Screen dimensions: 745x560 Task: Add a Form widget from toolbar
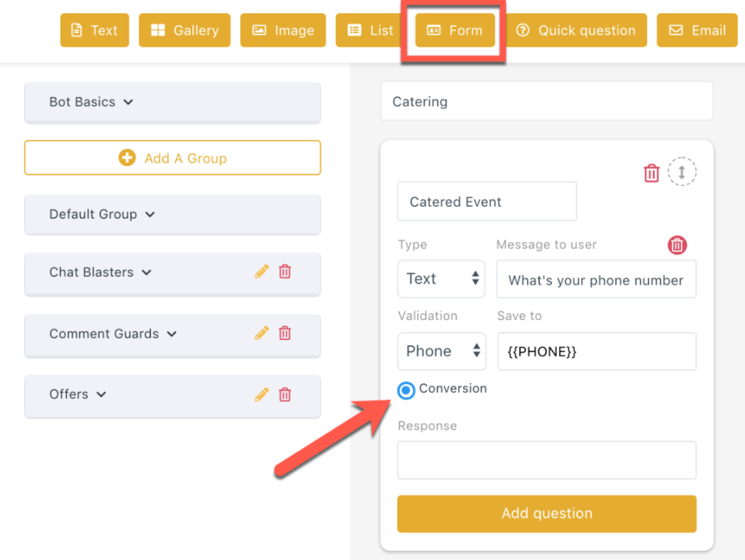coord(455,31)
